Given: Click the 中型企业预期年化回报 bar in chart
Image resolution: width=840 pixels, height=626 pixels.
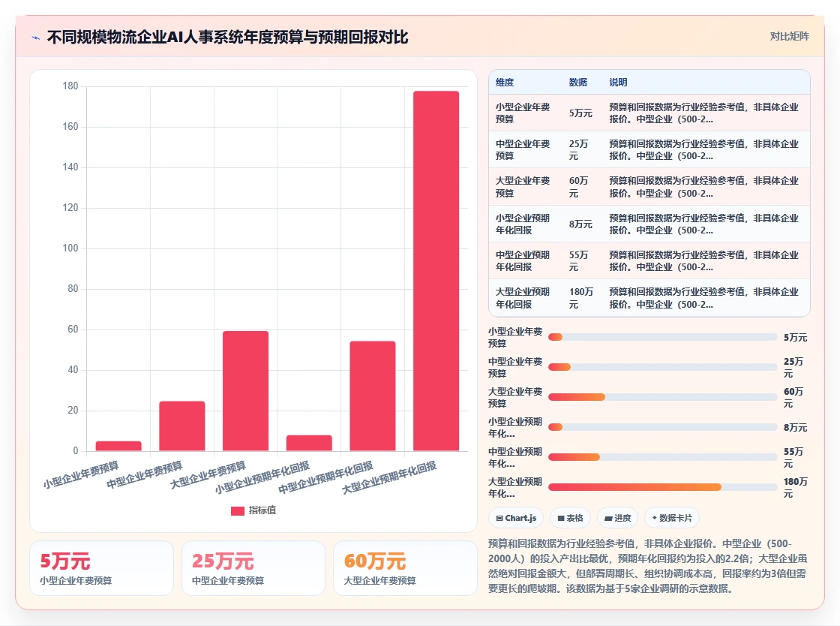Looking at the screenshot, I should (372, 396).
